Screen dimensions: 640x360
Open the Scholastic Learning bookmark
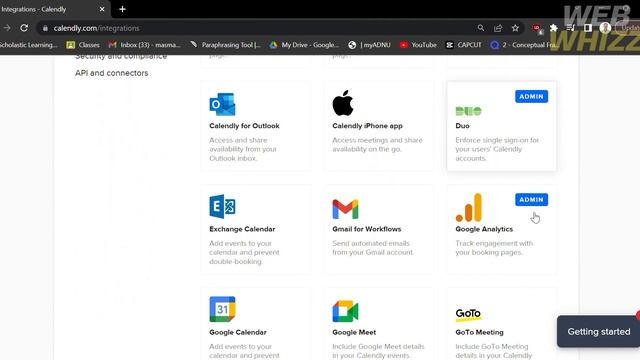29,45
